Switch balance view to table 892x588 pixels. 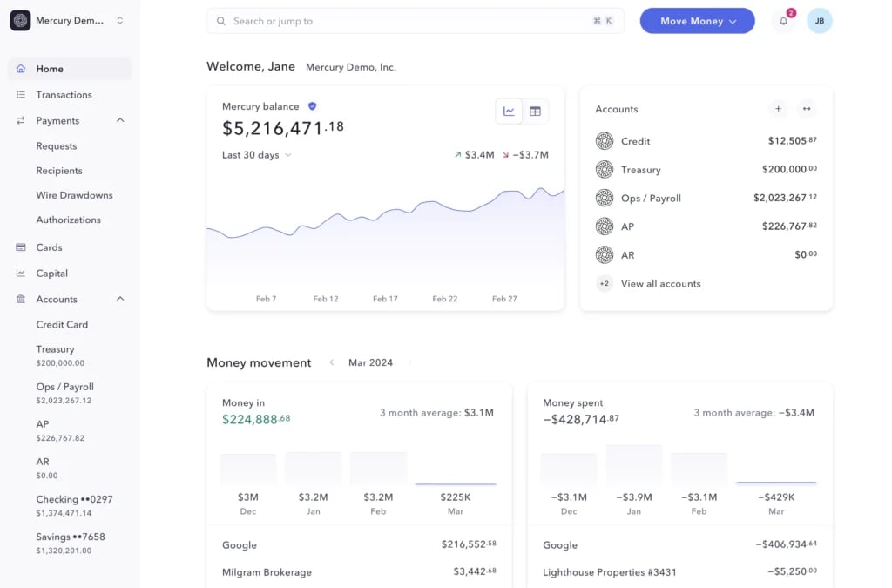point(535,112)
